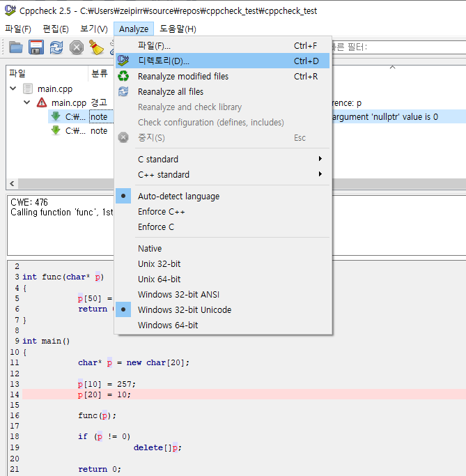Click the blue arrows icon beside Reanalyze all files
Screen dimensions: 466x476
click(x=123, y=91)
